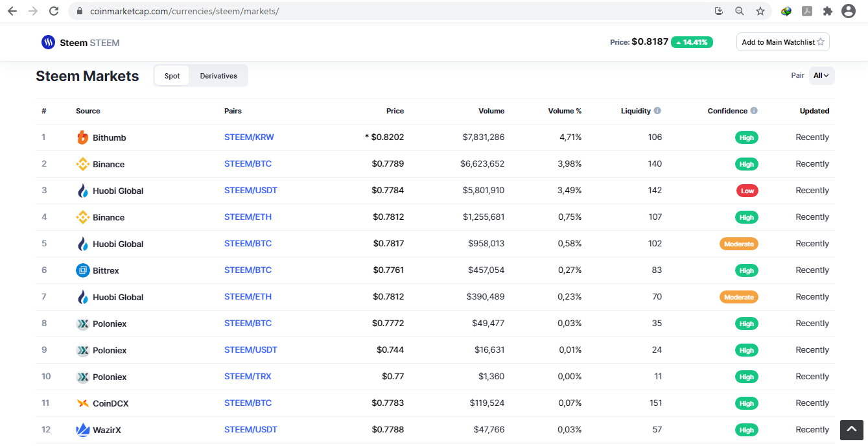868x448 pixels.
Task: Click the Steem logo icon in header
Action: (49, 42)
